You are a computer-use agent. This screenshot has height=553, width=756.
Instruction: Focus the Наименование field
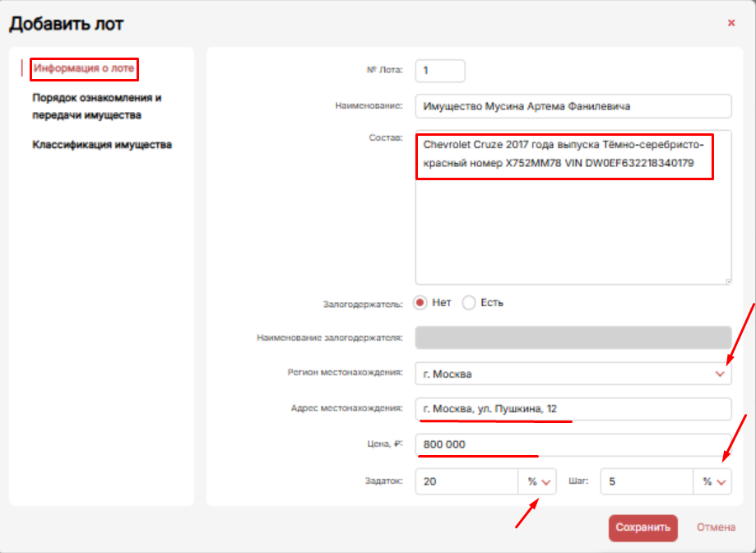(x=573, y=106)
